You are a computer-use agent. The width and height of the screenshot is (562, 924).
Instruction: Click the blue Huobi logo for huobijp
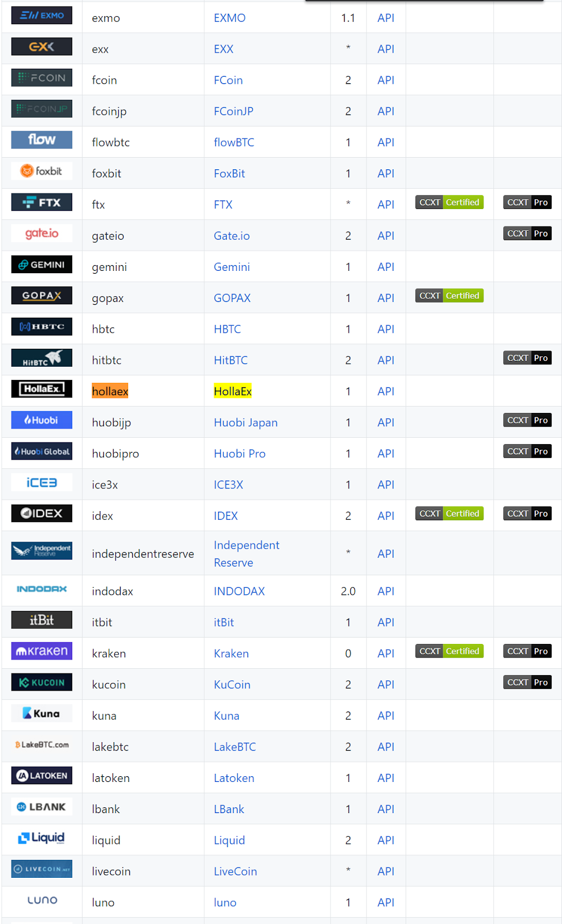[42, 421]
